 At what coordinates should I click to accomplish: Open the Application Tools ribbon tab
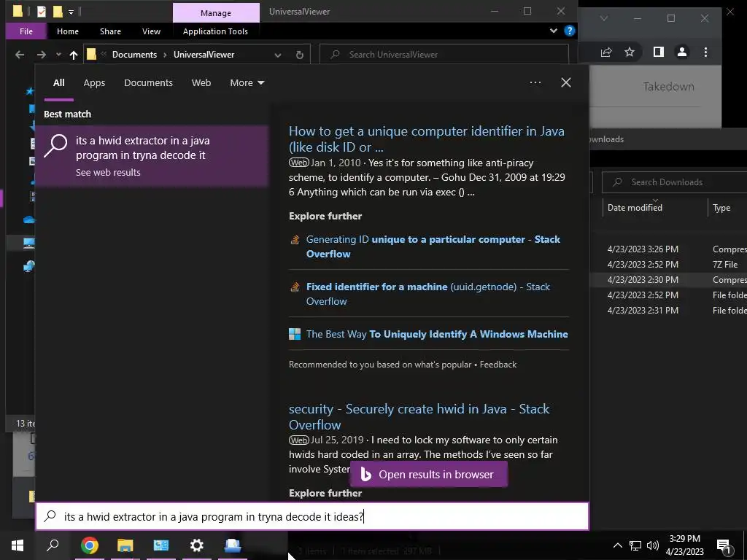coord(215,31)
